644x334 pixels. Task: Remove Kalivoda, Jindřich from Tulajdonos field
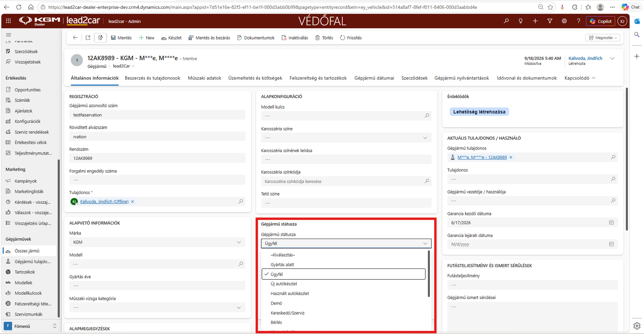point(132,202)
